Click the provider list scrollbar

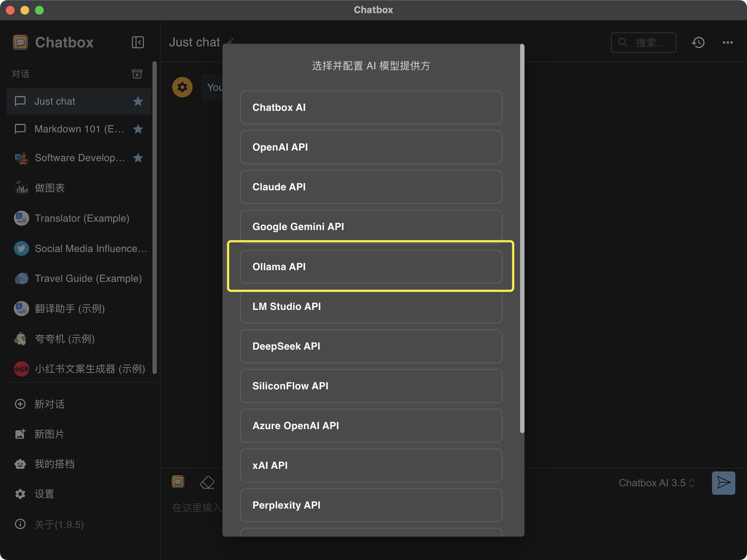point(522,239)
